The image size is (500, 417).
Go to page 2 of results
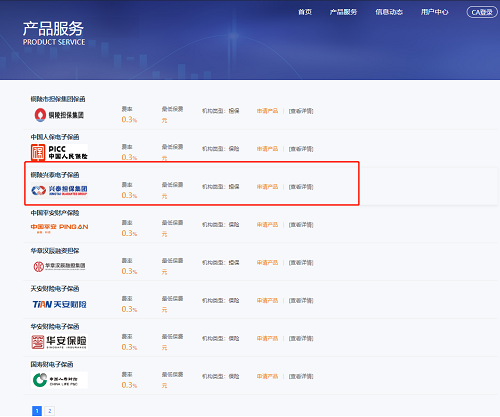click(x=49, y=411)
